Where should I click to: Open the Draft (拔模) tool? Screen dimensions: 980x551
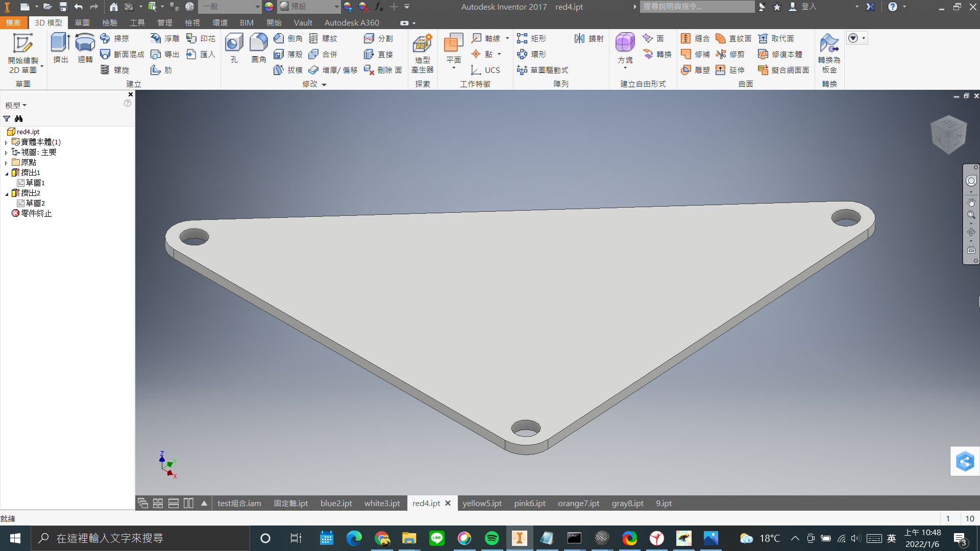click(288, 70)
